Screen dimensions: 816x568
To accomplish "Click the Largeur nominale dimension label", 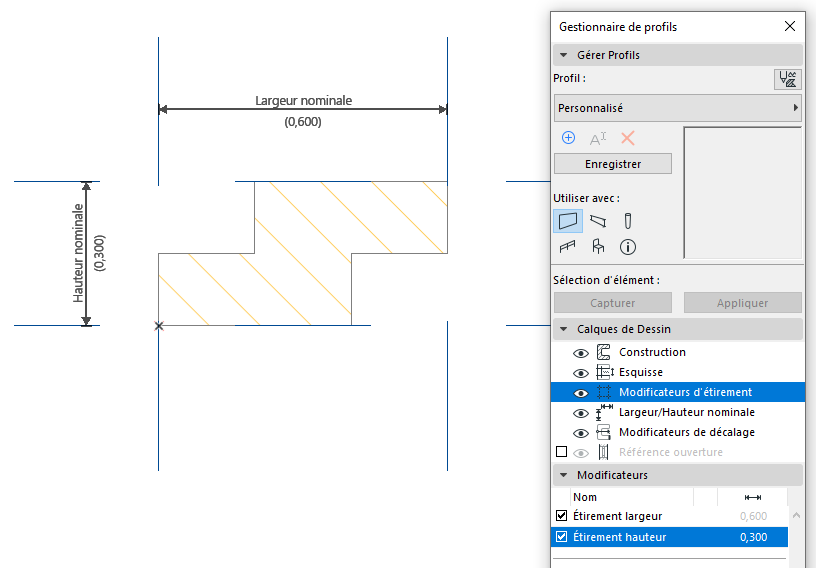I will [x=303, y=100].
